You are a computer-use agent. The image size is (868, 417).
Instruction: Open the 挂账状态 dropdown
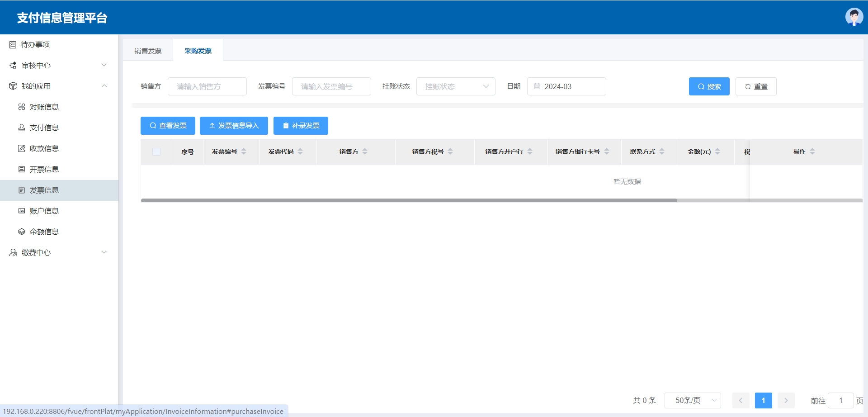click(456, 86)
